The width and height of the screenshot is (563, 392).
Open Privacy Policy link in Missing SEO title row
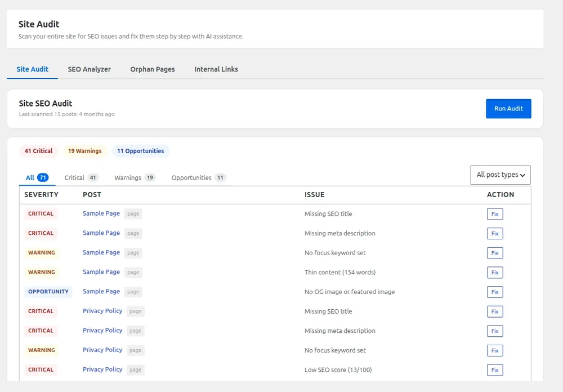(x=102, y=311)
